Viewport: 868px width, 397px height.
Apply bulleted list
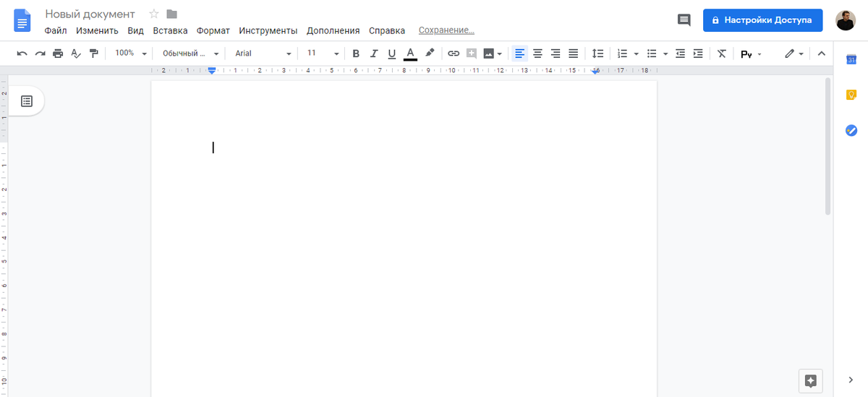[x=652, y=54]
